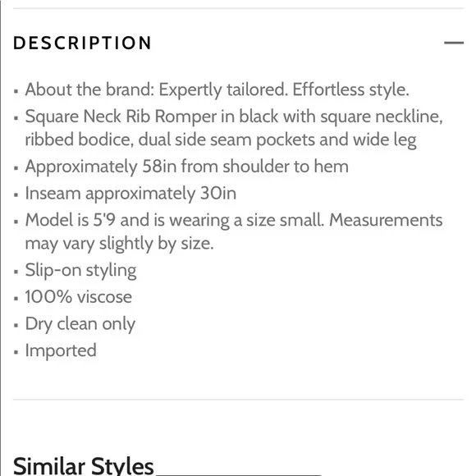Select the 'Model is 5'9' text line
This screenshot has height=476, width=476.
[234, 220]
